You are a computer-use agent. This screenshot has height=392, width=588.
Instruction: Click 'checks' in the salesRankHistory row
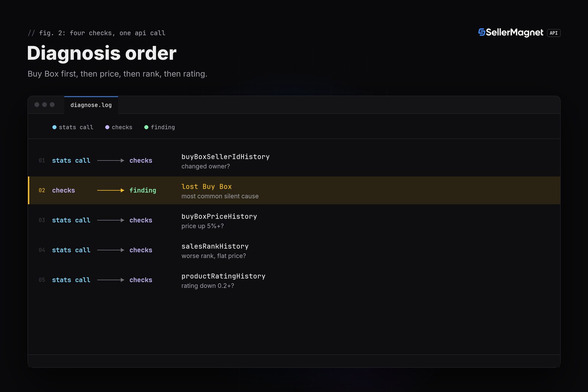(x=141, y=250)
